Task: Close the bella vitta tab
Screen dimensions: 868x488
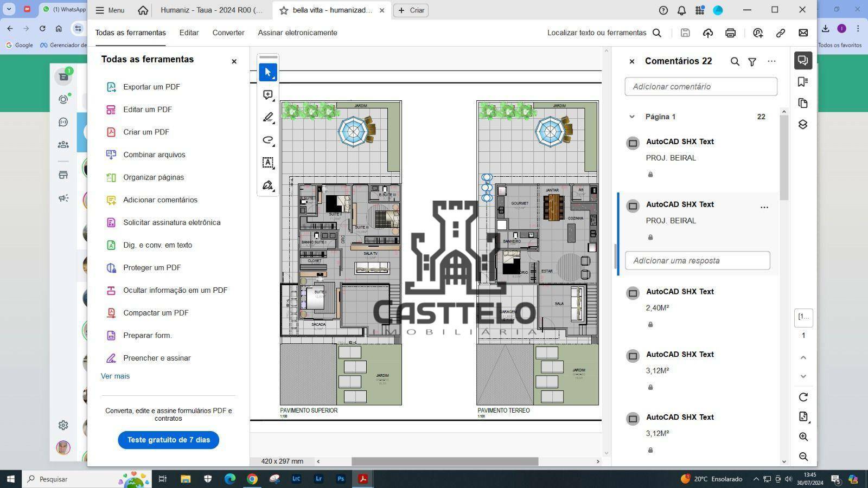Action: tap(382, 10)
